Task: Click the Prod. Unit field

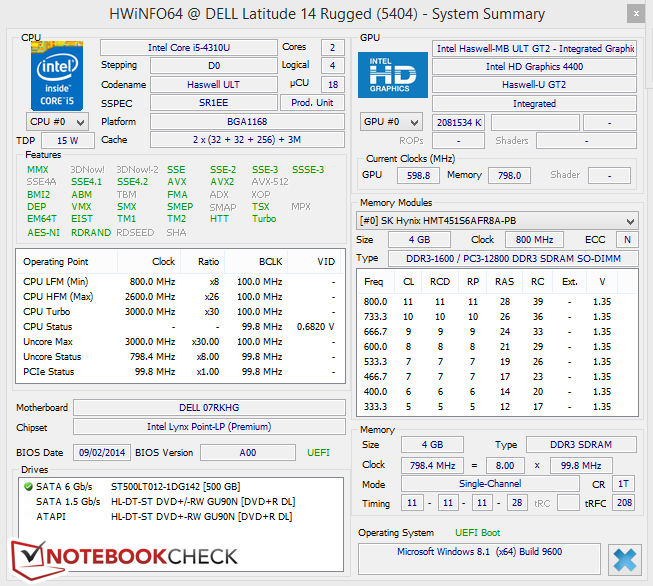Action: (x=312, y=102)
